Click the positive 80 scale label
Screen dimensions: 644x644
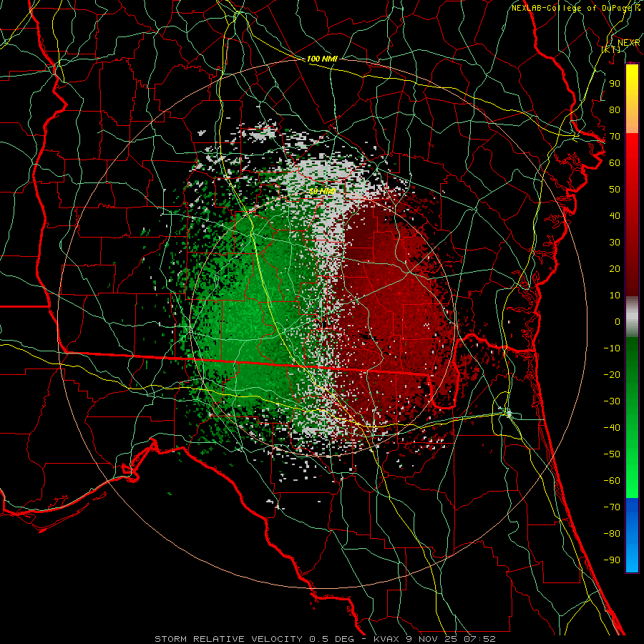[615, 109]
